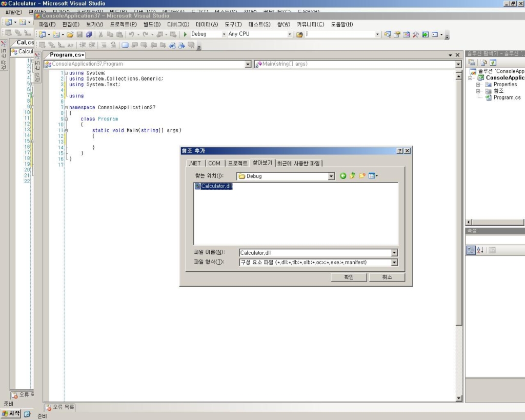Click the Solution Explorer horizontal scrollbar left arrow

click(469, 222)
